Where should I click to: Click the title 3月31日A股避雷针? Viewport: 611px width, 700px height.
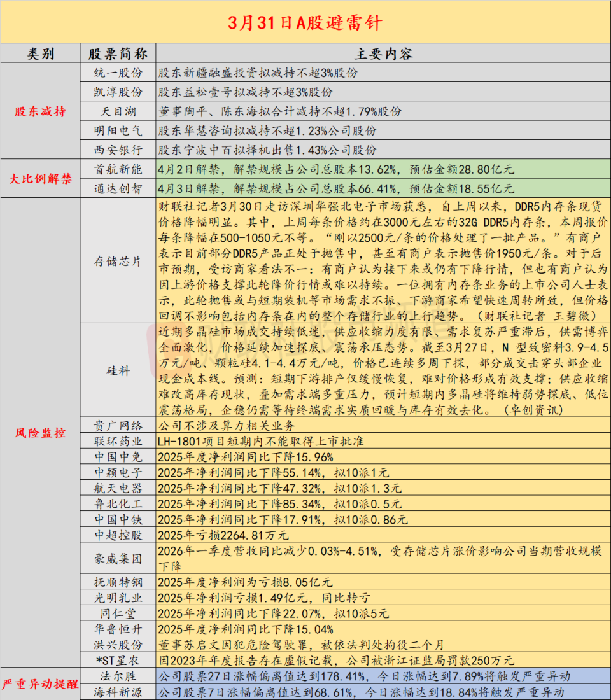pyautogui.click(x=305, y=23)
